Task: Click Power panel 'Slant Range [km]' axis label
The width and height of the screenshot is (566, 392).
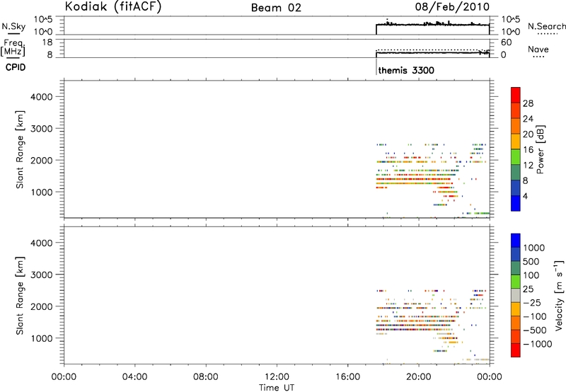Action: (x=20, y=149)
